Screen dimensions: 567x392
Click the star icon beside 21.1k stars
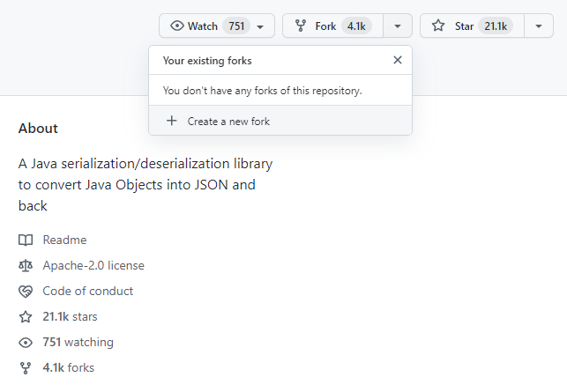[26, 317]
